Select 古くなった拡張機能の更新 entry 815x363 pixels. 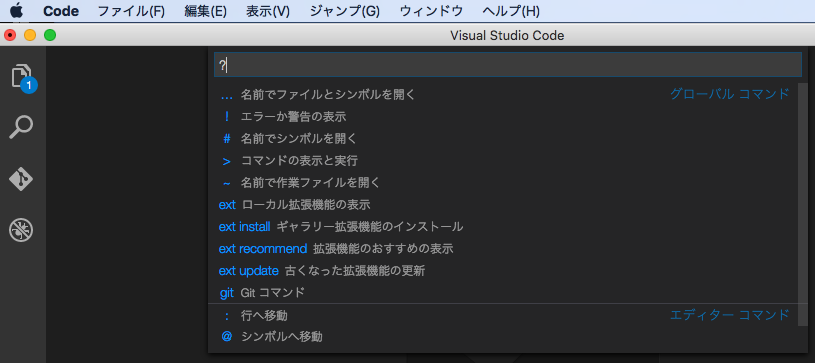tap(504, 270)
